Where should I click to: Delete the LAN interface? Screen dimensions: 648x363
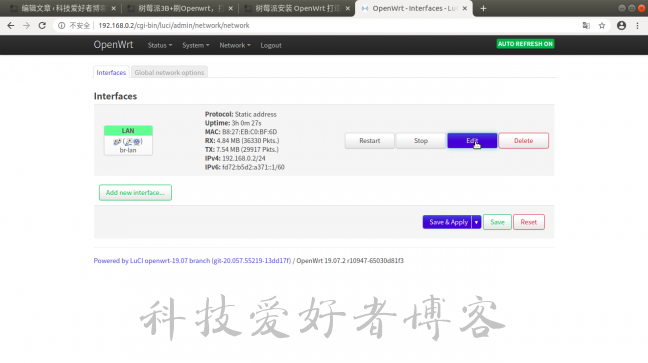coord(524,141)
